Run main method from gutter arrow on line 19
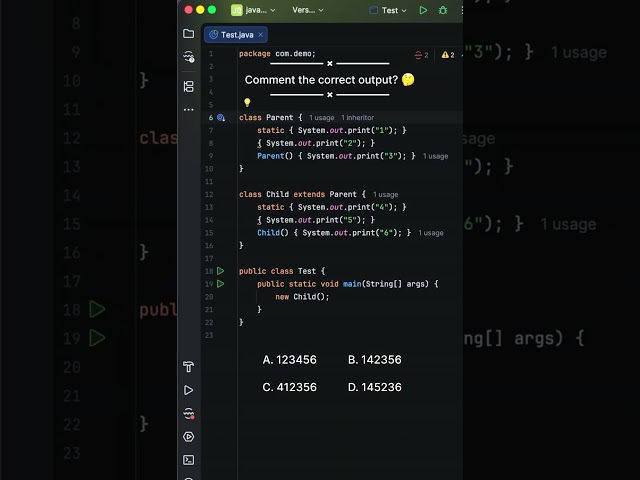 coord(220,284)
